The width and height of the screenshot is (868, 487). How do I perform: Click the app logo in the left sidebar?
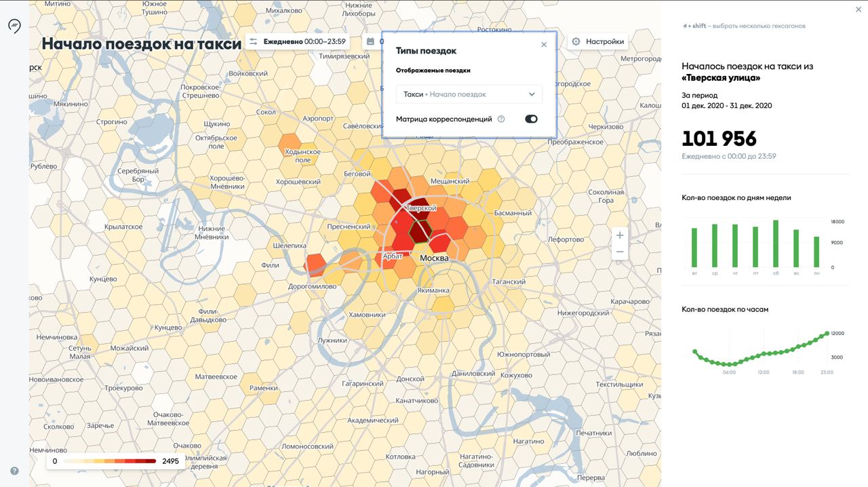pos(14,26)
